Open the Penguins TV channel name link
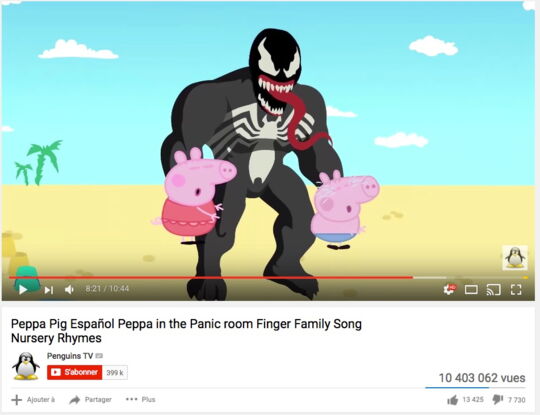This screenshot has height=415, width=540. [70, 356]
